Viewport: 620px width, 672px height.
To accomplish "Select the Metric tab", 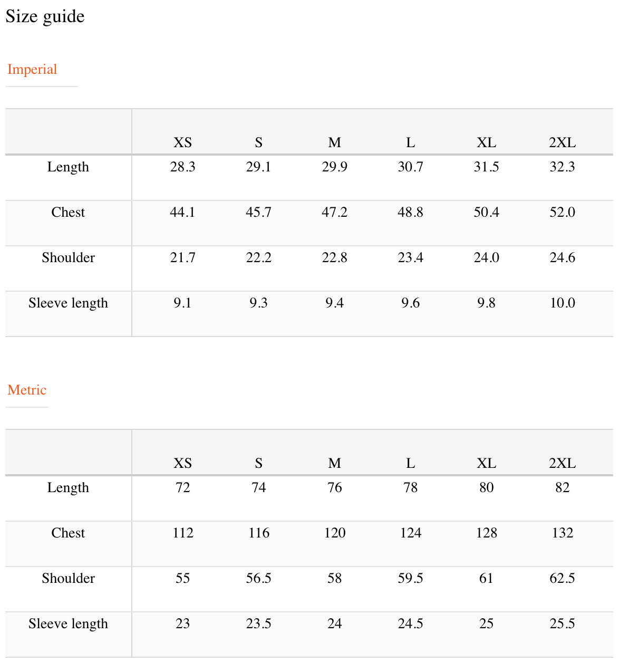I will pyautogui.click(x=27, y=390).
